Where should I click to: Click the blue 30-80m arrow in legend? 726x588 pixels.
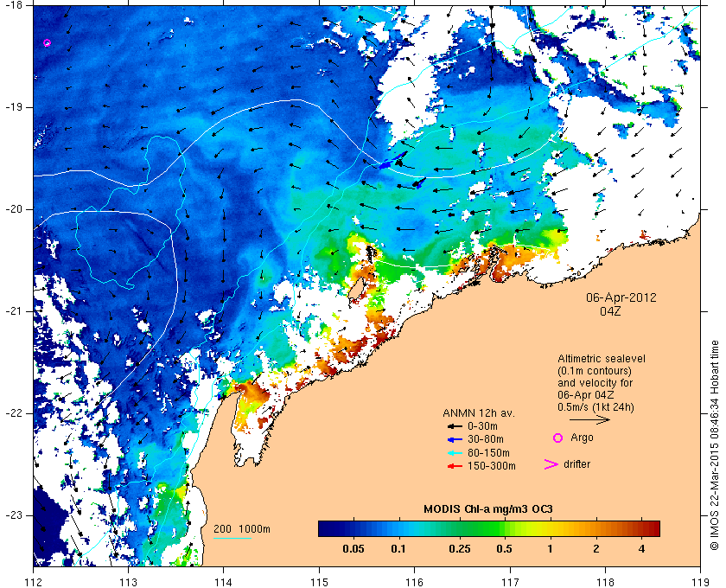click(455, 439)
